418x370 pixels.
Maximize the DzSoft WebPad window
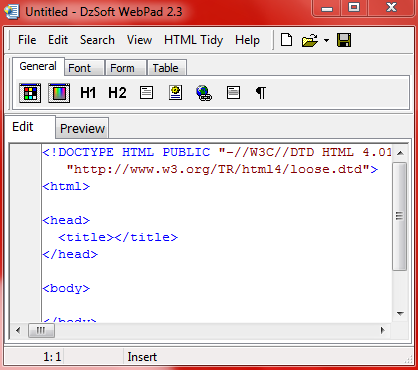[x=354, y=8]
